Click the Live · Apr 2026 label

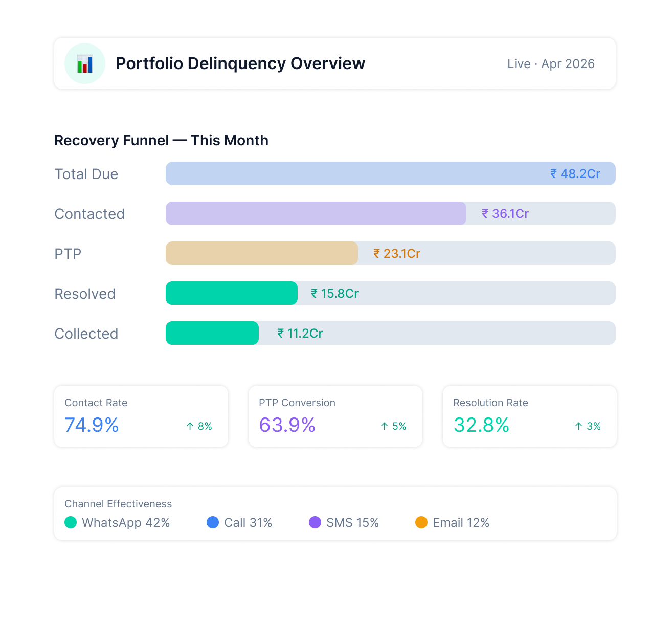(551, 64)
